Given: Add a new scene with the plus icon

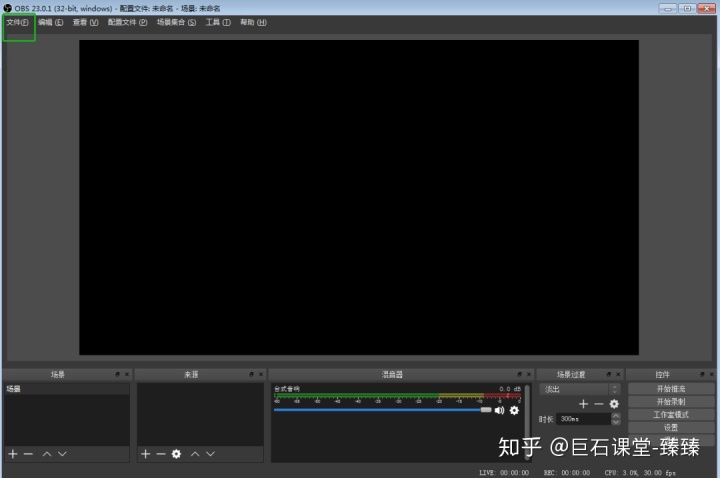Looking at the screenshot, I should point(13,454).
